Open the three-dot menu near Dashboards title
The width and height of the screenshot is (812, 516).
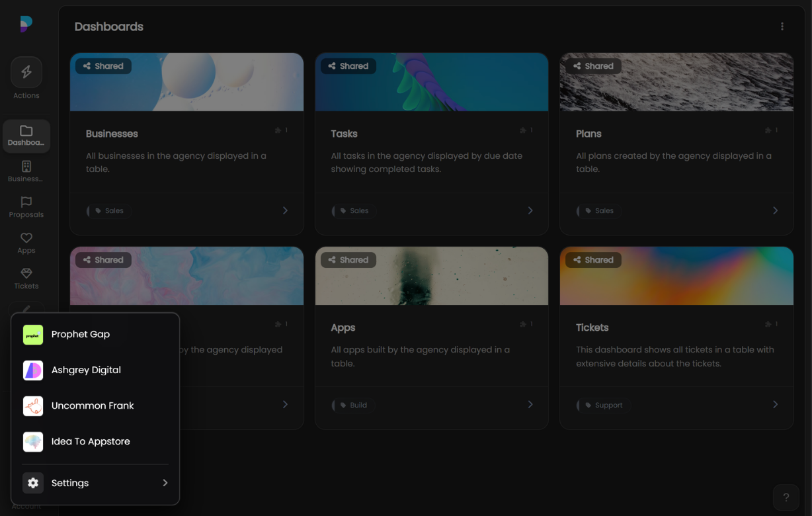[x=782, y=26]
